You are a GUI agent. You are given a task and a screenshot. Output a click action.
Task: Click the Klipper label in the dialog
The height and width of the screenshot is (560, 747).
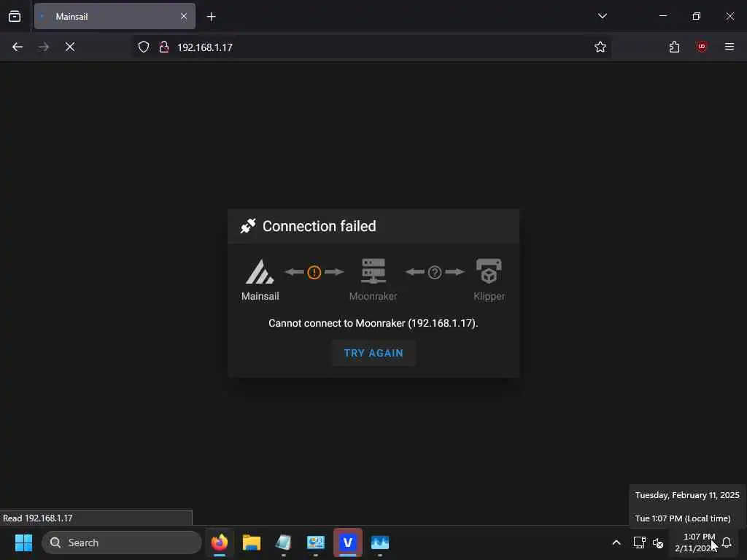click(x=489, y=296)
